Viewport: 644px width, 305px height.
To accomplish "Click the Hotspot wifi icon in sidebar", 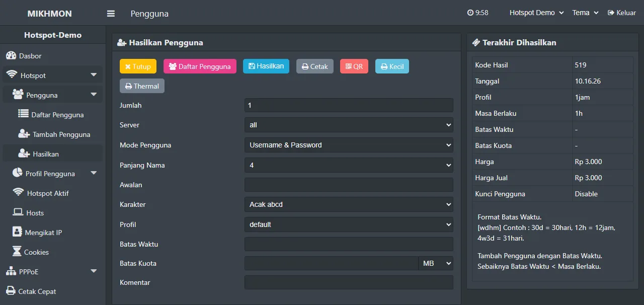I will coord(12,75).
